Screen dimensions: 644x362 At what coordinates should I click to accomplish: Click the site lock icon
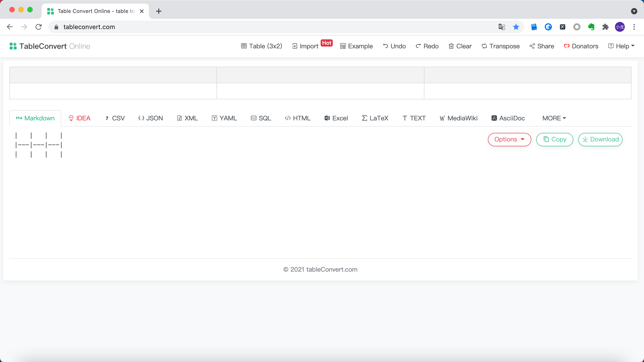56,27
